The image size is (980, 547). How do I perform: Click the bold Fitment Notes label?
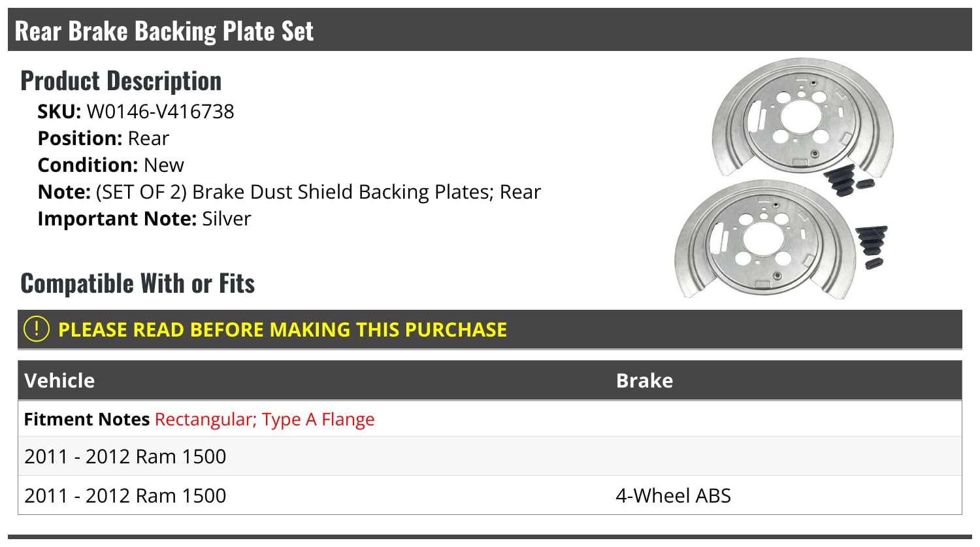click(x=86, y=420)
